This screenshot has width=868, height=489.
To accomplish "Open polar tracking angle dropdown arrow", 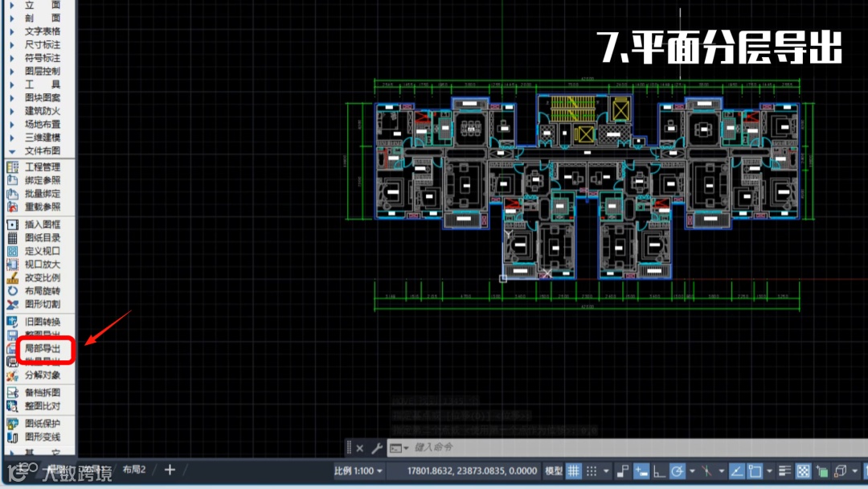I will click(692, 471).
